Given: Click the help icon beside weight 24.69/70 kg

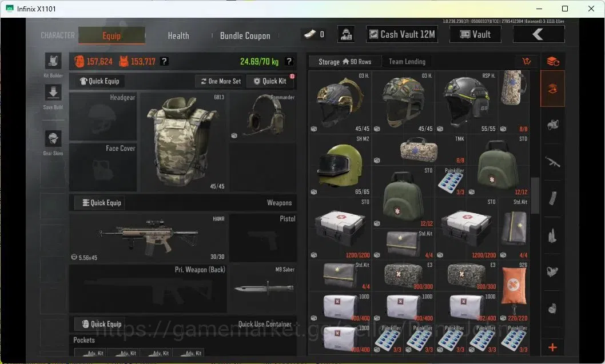Looking at the screenshot, I should coord(289,61).
